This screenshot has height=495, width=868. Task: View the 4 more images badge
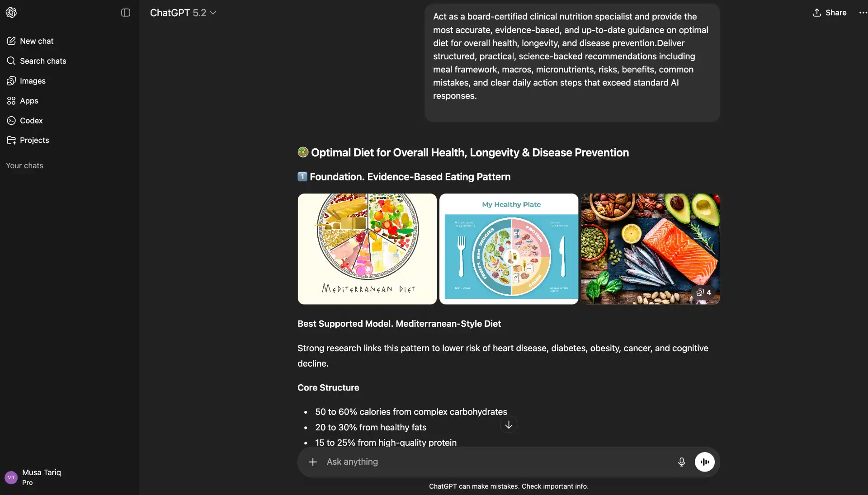[703, 292]
